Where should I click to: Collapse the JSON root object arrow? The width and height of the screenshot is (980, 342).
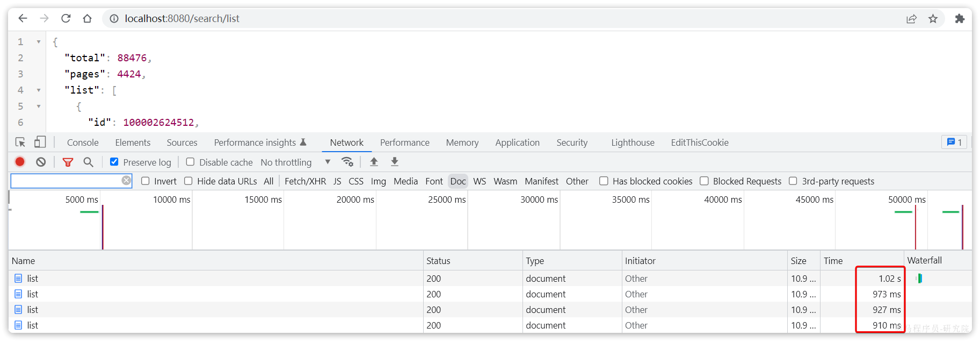coord(39,42)
